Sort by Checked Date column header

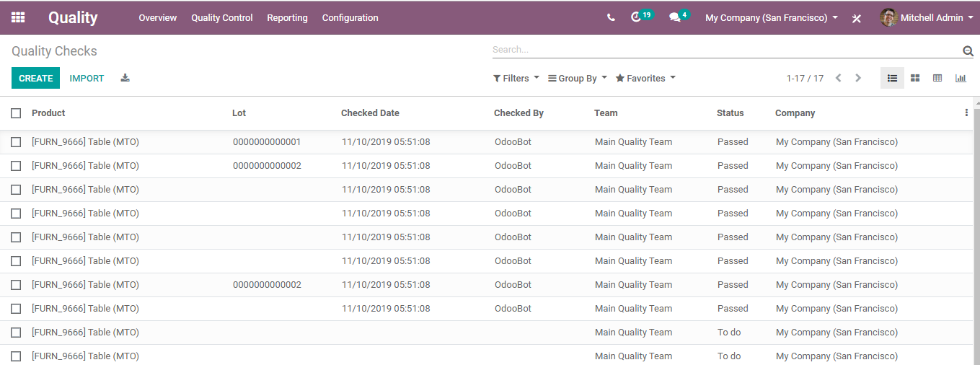[370, 113]
